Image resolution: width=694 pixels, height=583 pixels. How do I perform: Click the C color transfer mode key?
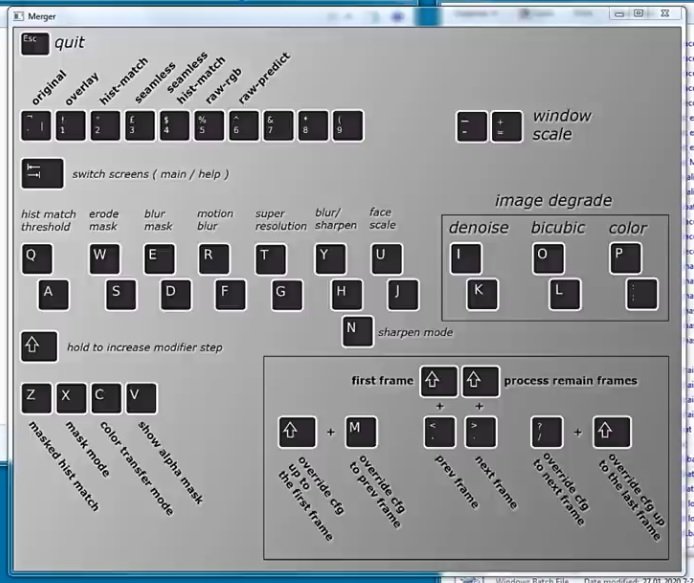pyautogui.click(x=106, y=398)
